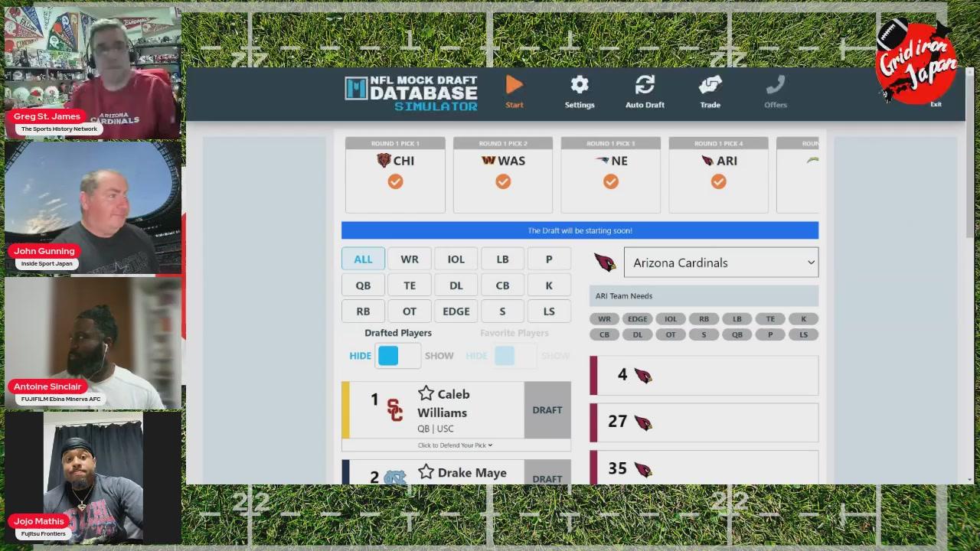Filter players by CB position
This screenshot has width=980, height=551.
502,285
